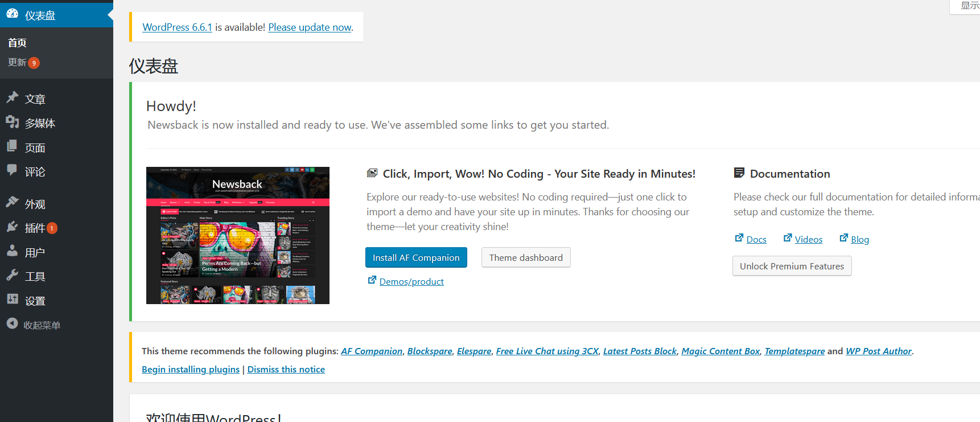The height and width of the screenshot is (422, 980).
Task: Click the collapse menu arrow icon
Action: click(13, 323)
